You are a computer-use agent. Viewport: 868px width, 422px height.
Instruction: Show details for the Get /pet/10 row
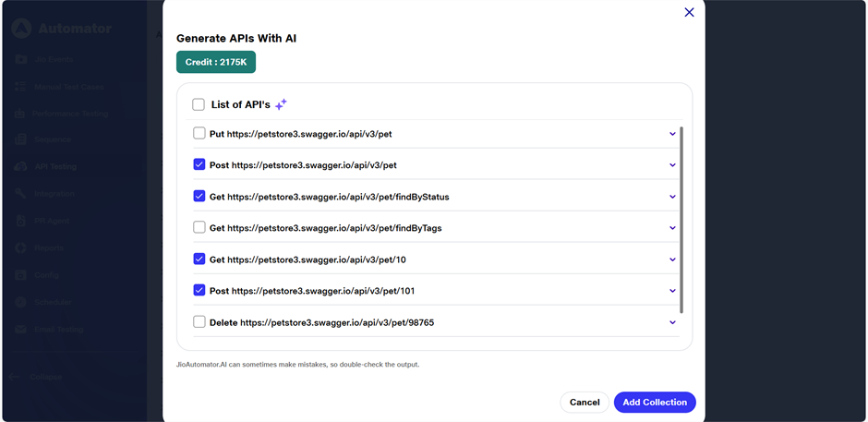click(672, 259)
